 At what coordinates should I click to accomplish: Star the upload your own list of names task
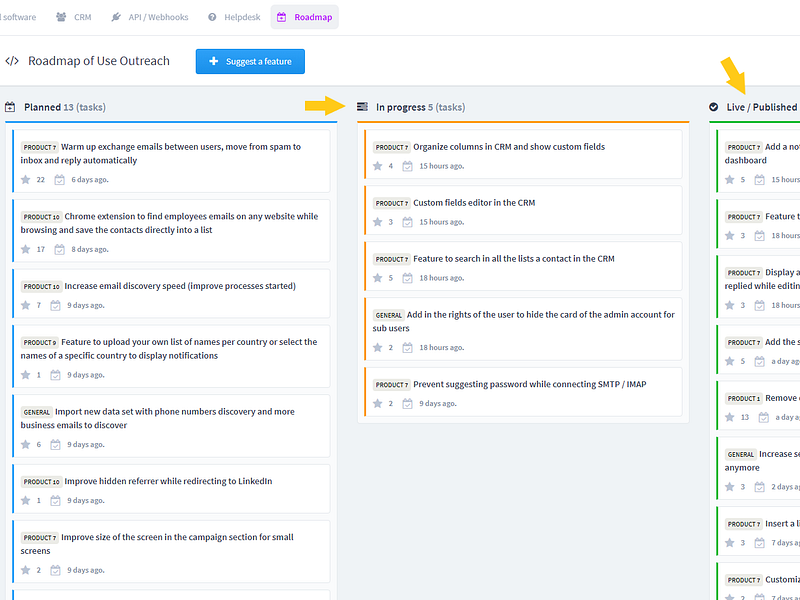click(26, 374)
